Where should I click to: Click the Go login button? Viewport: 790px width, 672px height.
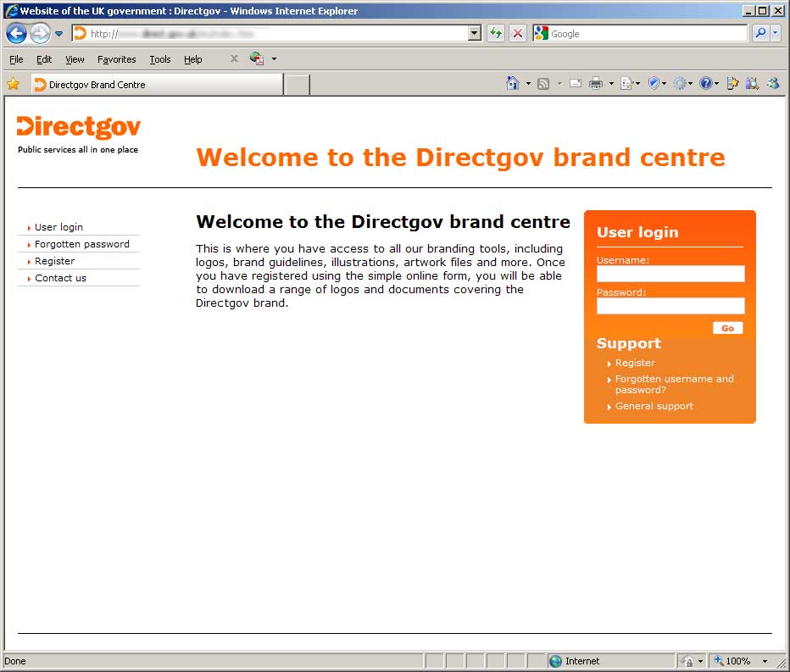tap(727, 328)
